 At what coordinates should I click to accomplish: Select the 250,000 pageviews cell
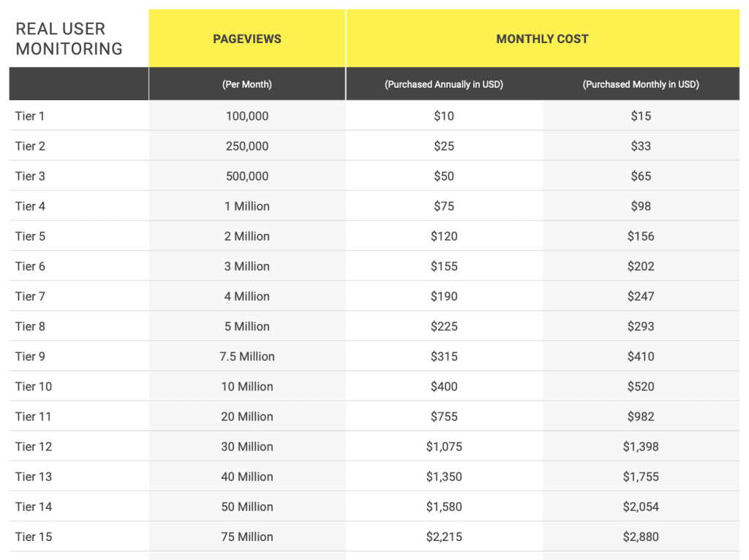point(247,146)
